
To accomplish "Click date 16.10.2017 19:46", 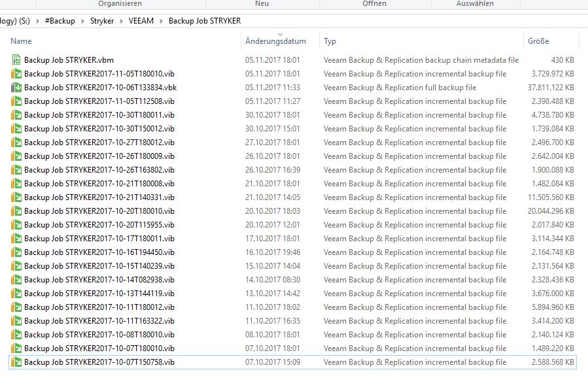I will [x=273, y=252].
